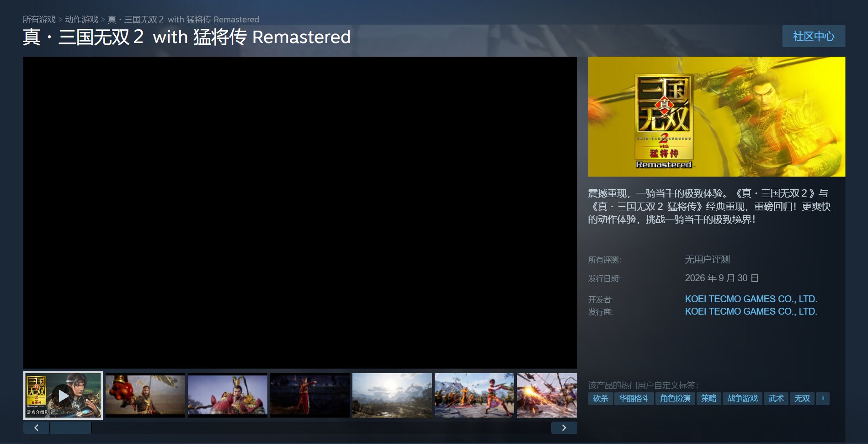The height and width of the screenshot is (444, 868).
Task: Select the screenshot thumbnail next to the trailer
Action: (x=145, y=395)
